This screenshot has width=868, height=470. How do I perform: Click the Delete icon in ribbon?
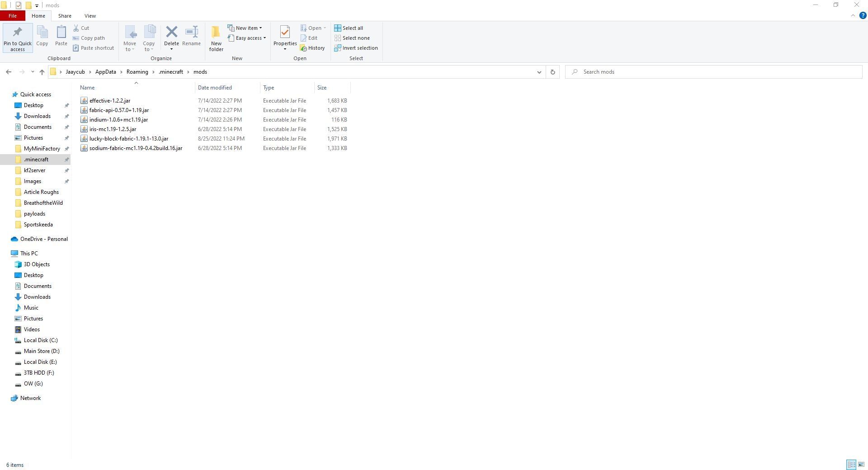coord(171,33)
